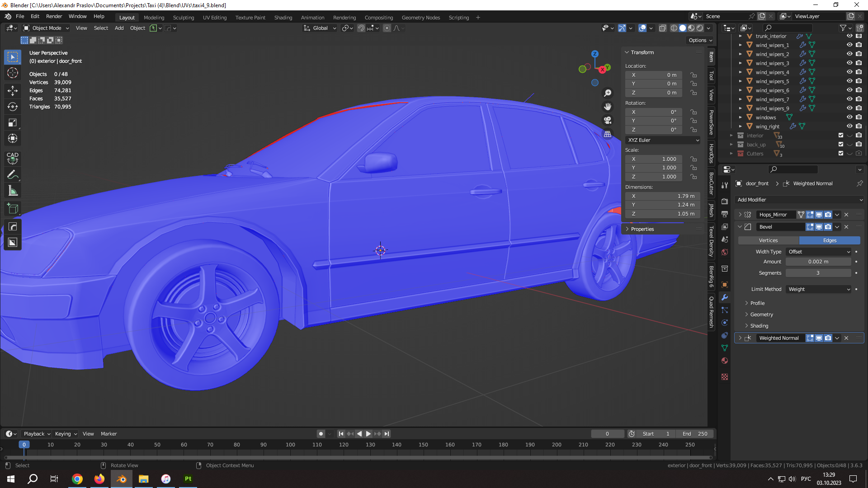Open the Add Modifier dropdown
The image size is (868, 488).
[x=800, y=200]
